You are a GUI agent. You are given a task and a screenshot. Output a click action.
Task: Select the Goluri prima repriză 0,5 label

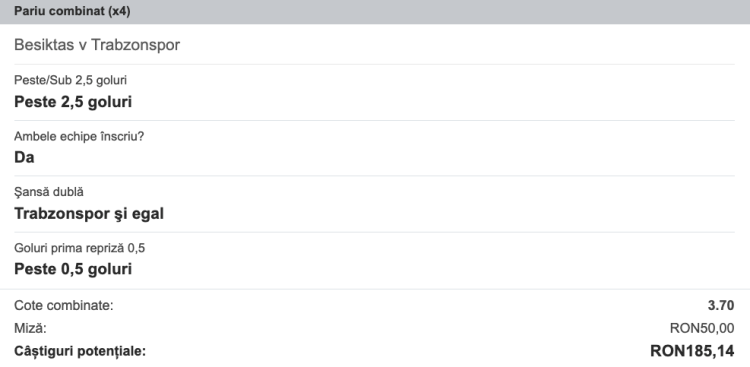coord(79,248)
